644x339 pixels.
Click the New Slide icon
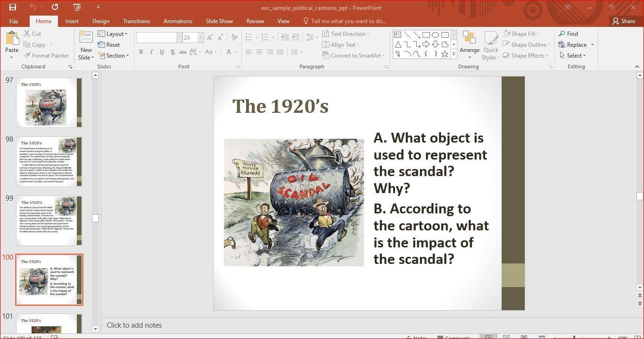point(86,37)
